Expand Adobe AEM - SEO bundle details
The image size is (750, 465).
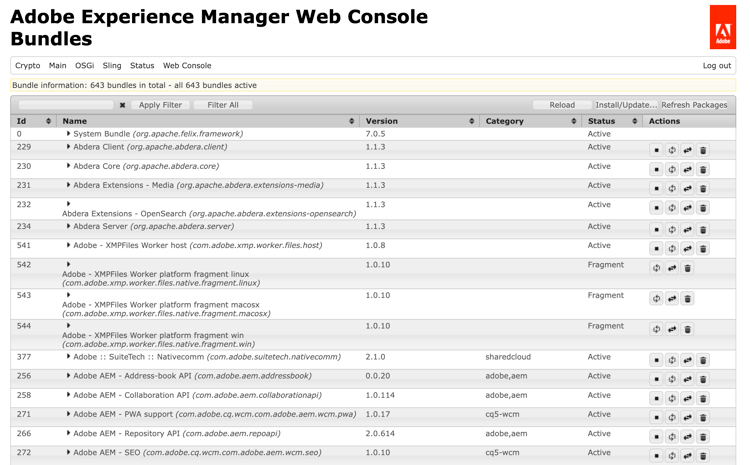68,452
